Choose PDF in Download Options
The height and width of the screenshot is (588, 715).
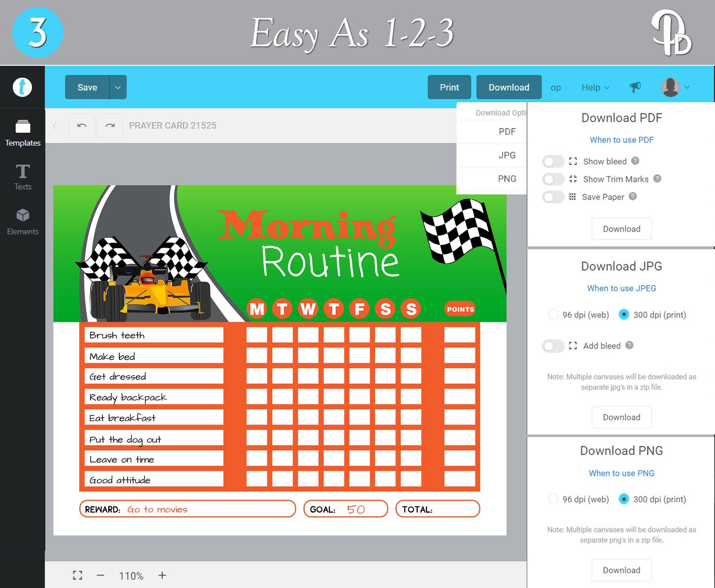[507, 131]
